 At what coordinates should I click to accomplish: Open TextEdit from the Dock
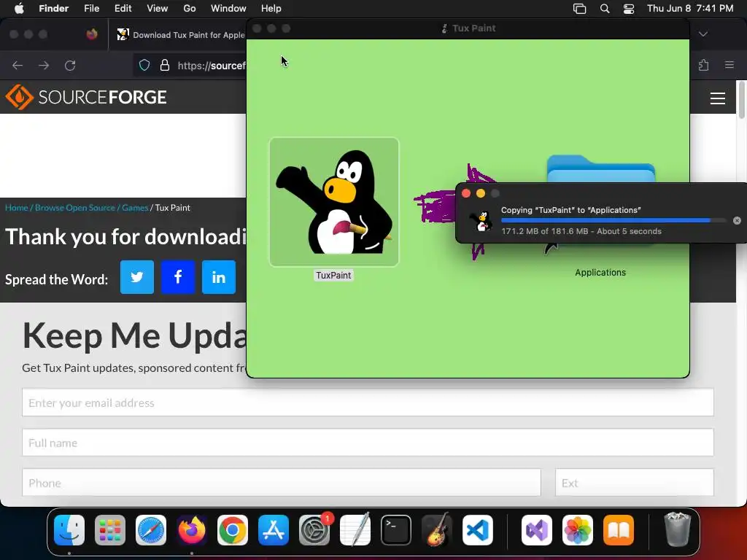pos(355,530)
